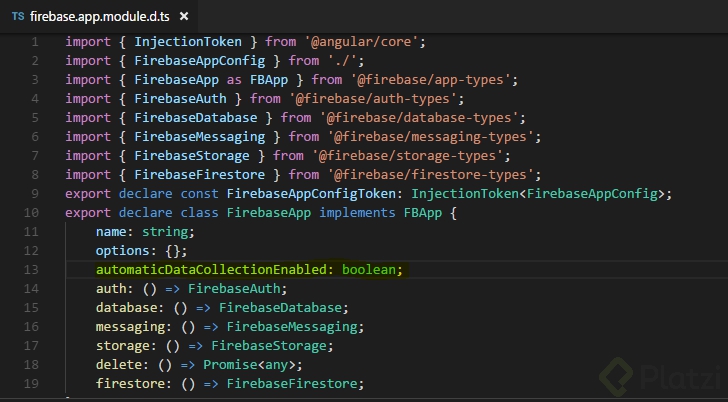Click line number 1 in gutter
This screenshot has width=728, height=402.
tap(35, 42)
